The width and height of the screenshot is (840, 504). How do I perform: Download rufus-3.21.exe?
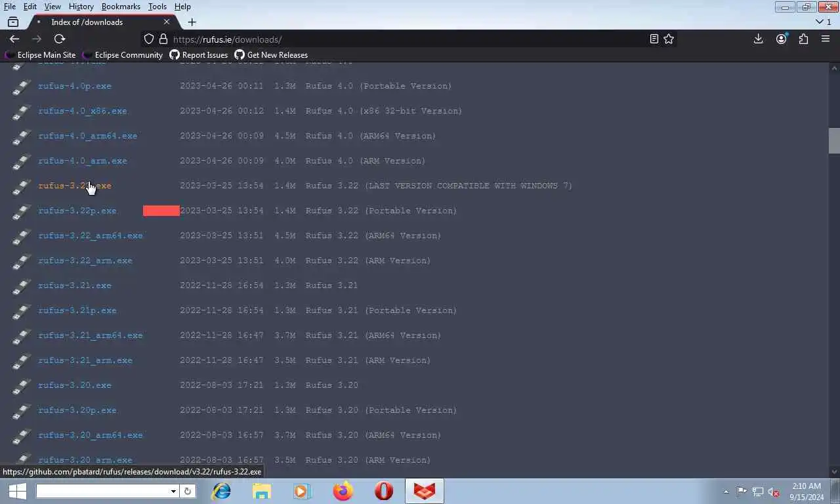coord(75,285)
